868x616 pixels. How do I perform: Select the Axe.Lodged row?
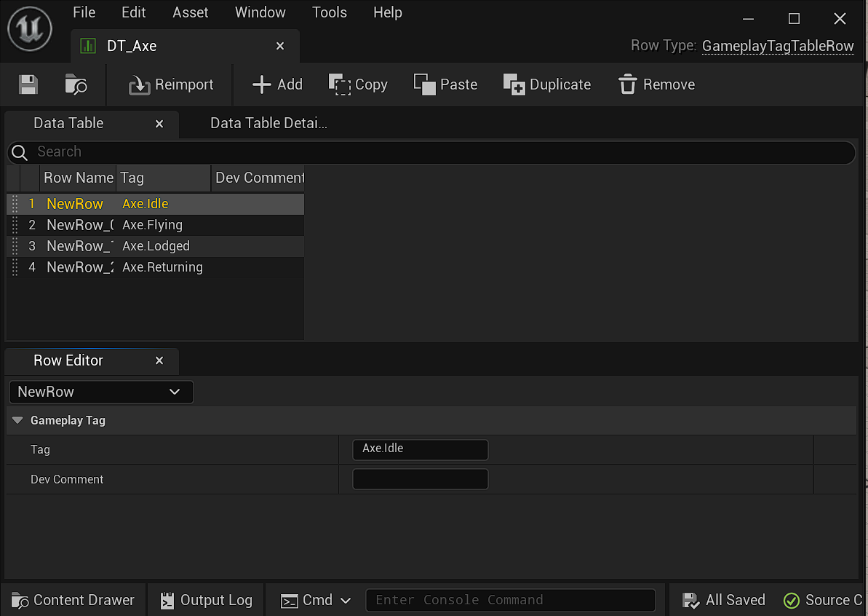tap(156, 246)
